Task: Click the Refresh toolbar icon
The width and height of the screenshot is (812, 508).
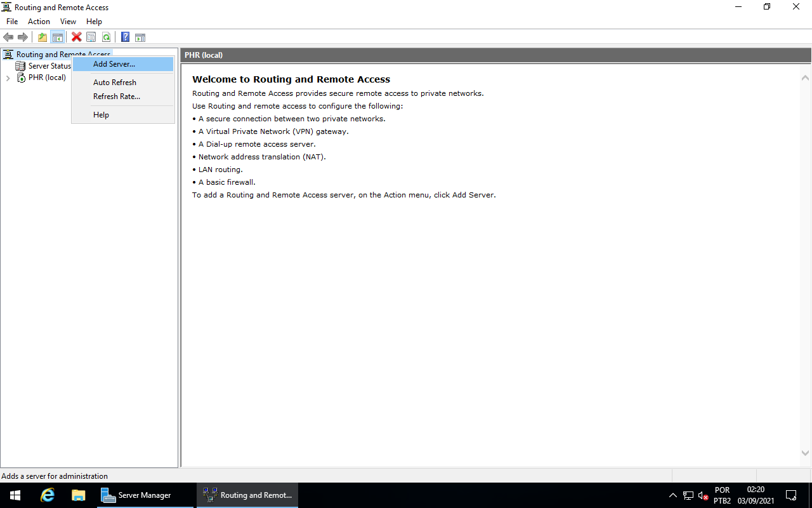Action: pyautogui.click(x=106, y=37)
